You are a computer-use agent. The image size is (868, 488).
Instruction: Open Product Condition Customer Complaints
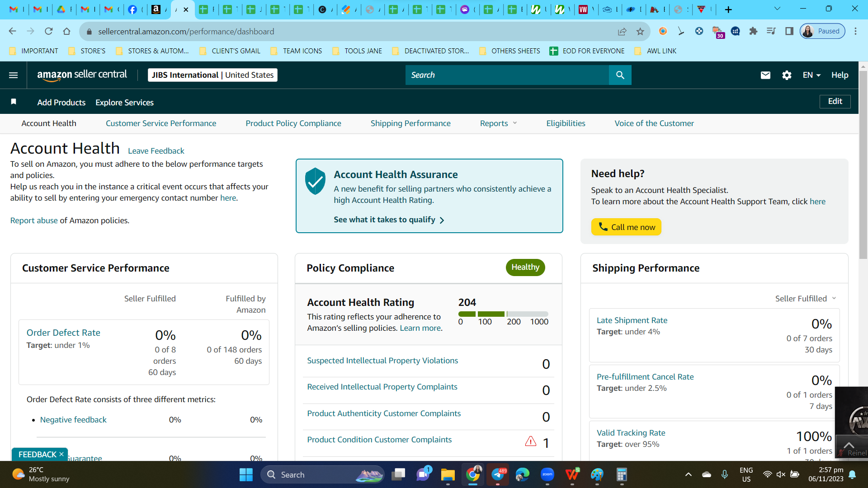point(379,440)
